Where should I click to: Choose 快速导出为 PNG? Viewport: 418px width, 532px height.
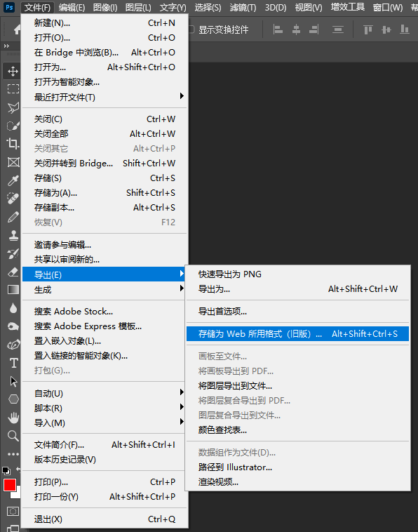tap(297, 274)
